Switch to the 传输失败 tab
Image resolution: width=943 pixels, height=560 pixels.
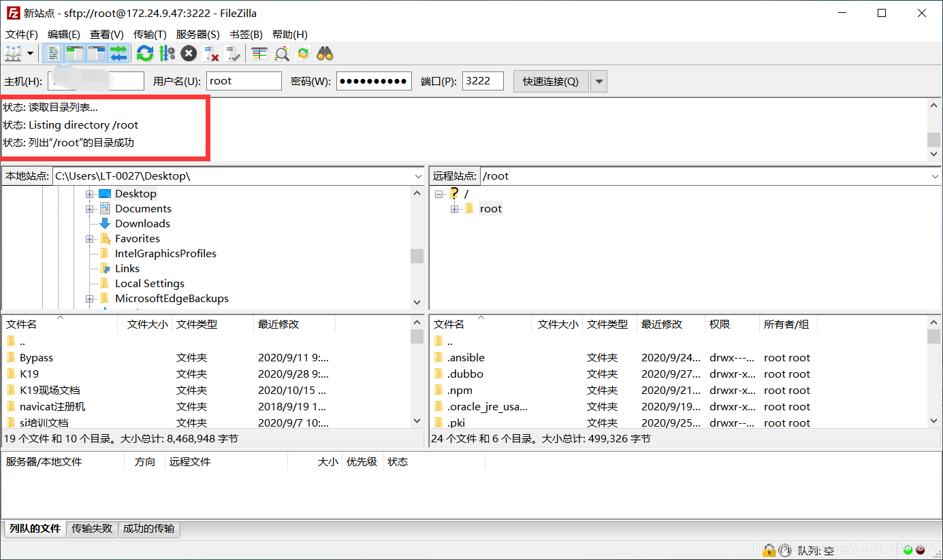(92, 529)
